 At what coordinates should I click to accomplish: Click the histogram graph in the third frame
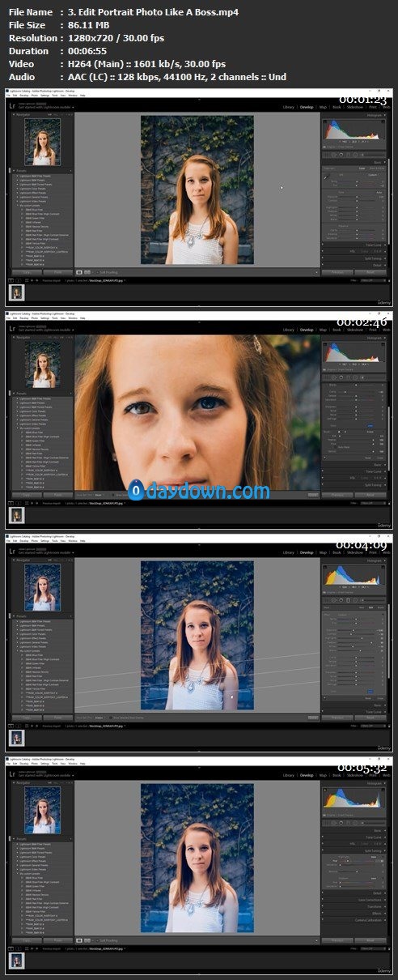(354, 575)
